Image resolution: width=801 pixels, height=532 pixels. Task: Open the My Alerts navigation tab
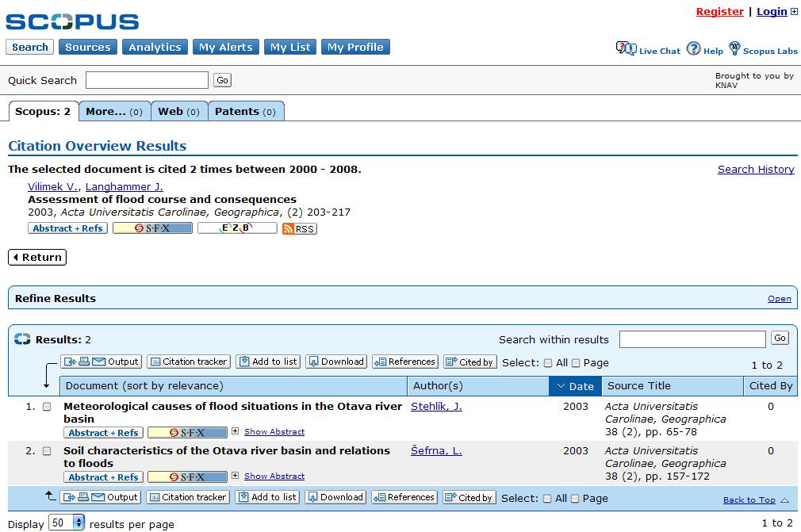[226, 47]
